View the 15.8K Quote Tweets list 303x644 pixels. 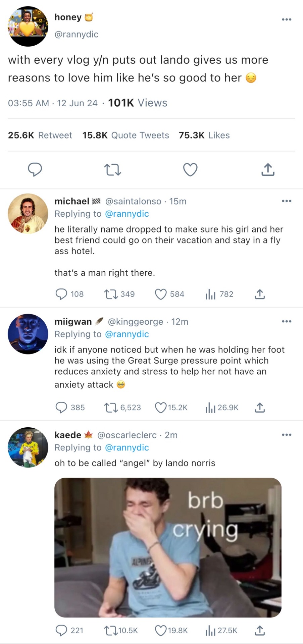tap(126, 135)
